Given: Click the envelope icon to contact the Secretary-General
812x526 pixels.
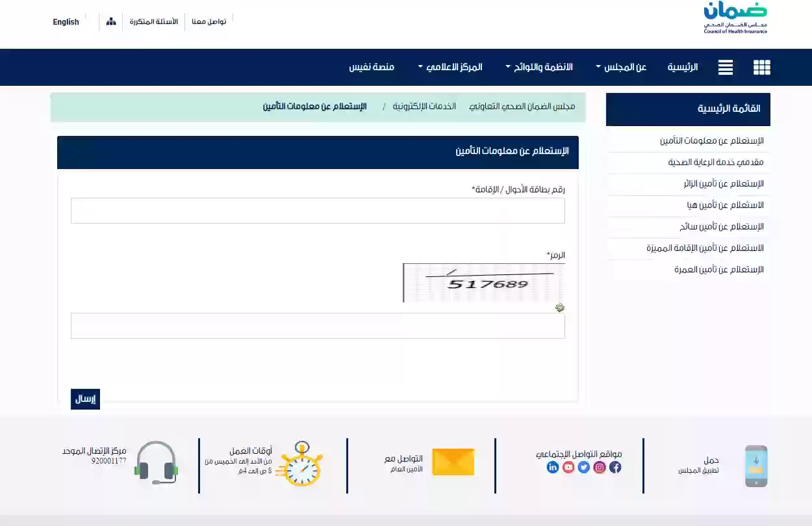Looking at the screenshot, I should 453,462.
